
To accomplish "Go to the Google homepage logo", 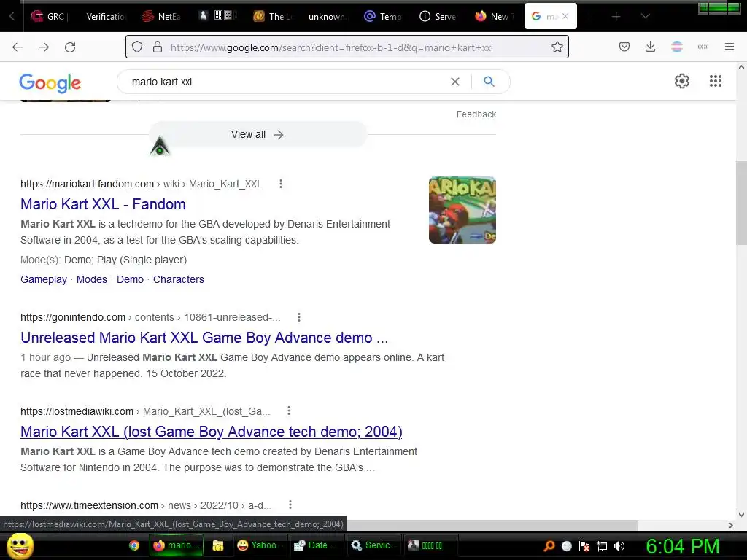I will coord(50,83).
